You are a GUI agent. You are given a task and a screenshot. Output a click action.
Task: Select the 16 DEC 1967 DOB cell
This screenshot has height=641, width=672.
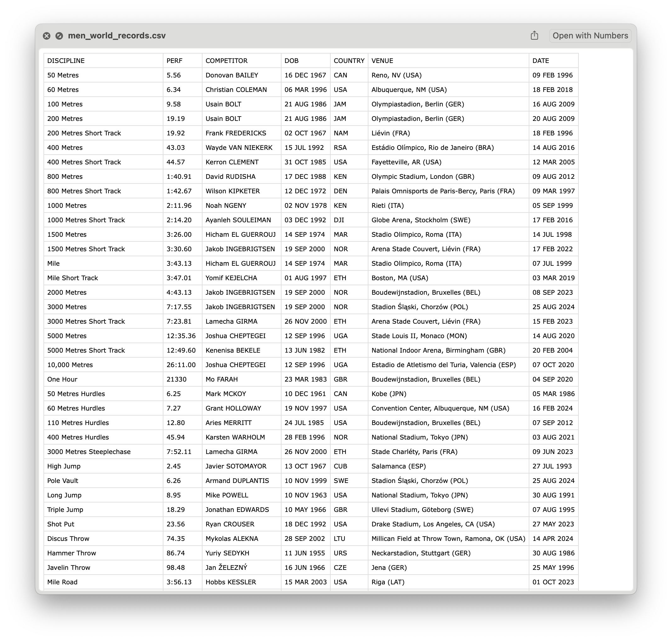[x=305, y=75]
